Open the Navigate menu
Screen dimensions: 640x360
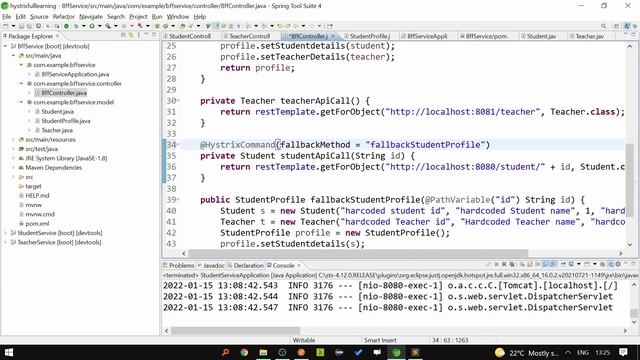[91, 16]
